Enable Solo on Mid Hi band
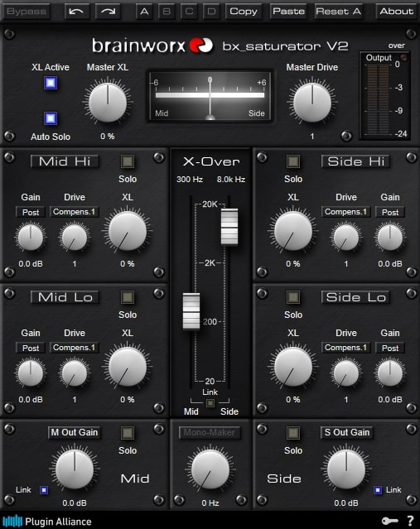This screenshot has width=420, height=529. pyautogui.click(x=128, y=161)
